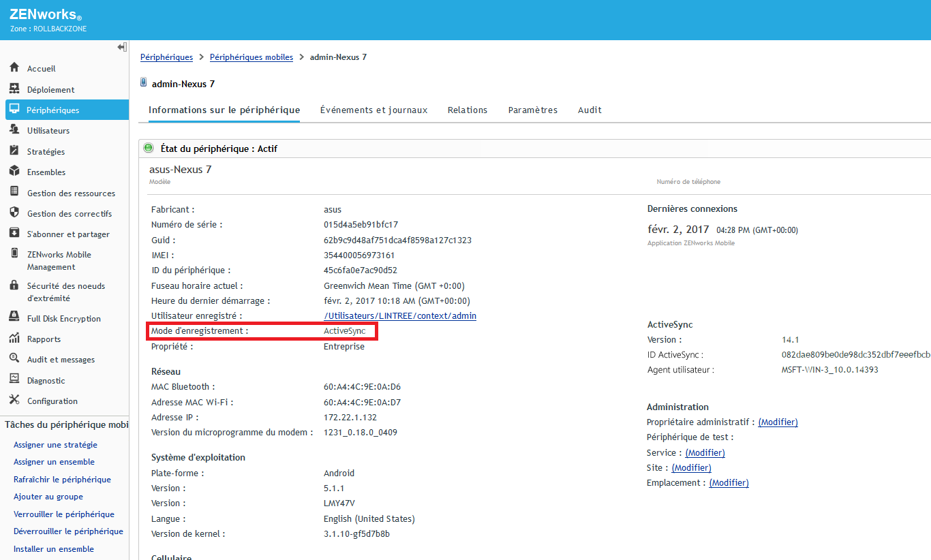Click the ZENworks logo in header
The width and height of the screenshot is (931, 560).
46,14
